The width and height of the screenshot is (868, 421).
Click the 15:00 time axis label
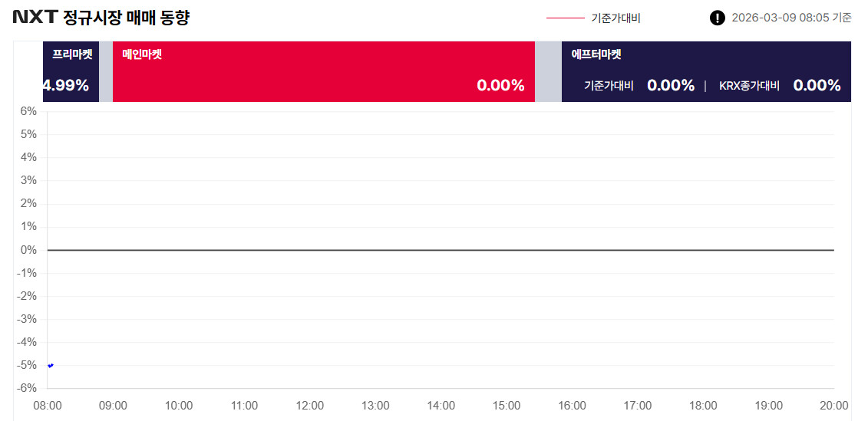[x=506, y=406]
